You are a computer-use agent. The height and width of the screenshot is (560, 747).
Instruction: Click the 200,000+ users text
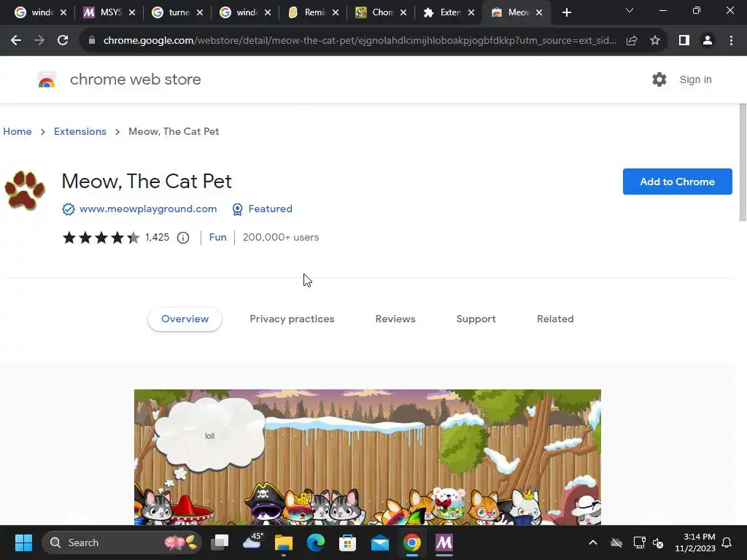(281, 237)
